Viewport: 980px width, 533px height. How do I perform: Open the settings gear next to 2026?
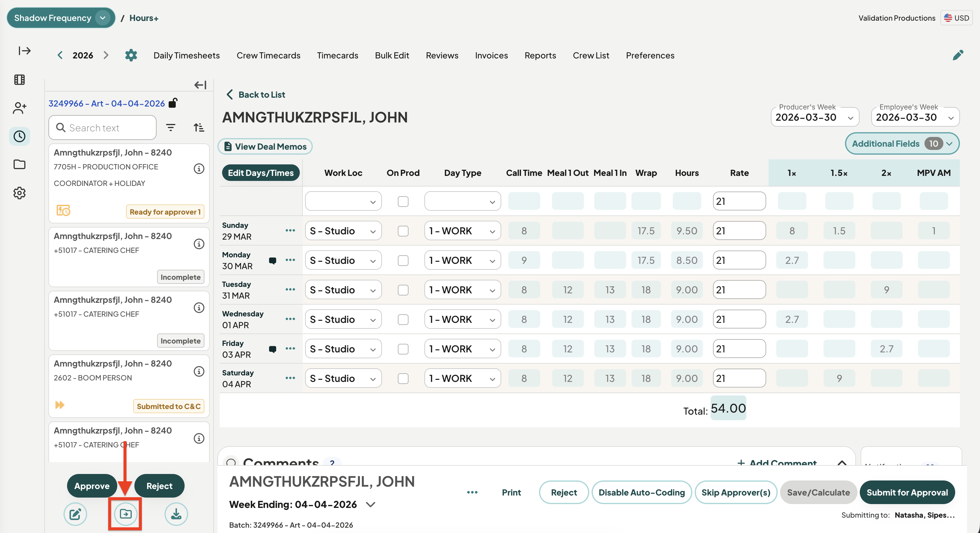(131, 55)
